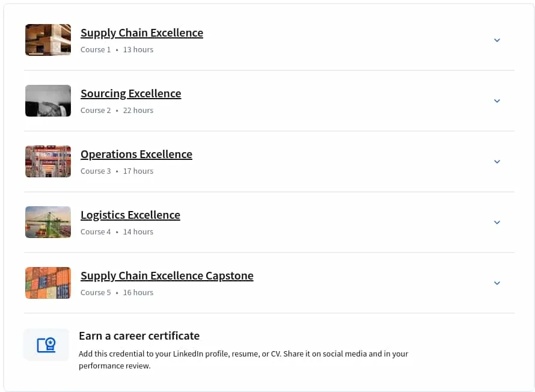Open Supply Chain Excellence Capstone link
535x392 pixels.
167,275
